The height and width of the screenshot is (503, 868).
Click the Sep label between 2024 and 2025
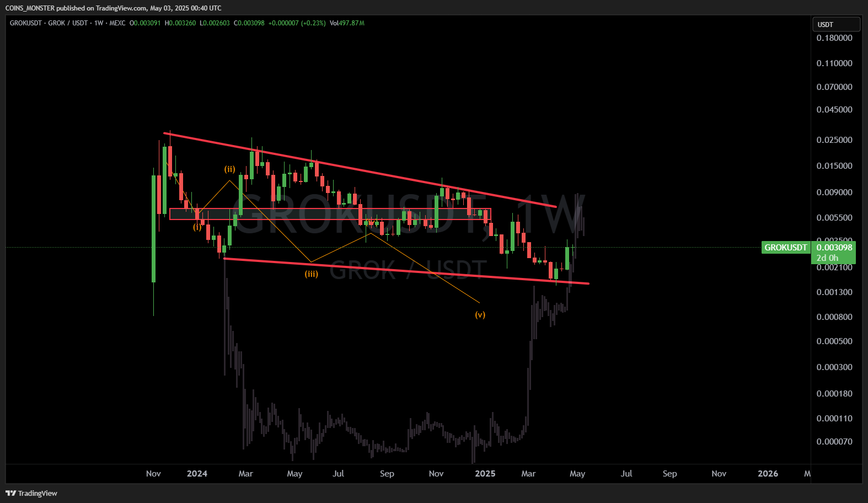click(387, 474)
